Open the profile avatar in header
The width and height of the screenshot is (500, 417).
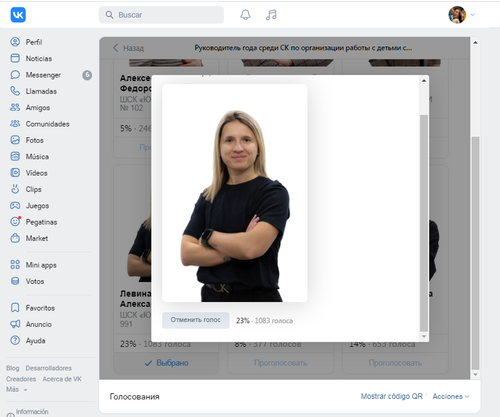click(457, 15)
